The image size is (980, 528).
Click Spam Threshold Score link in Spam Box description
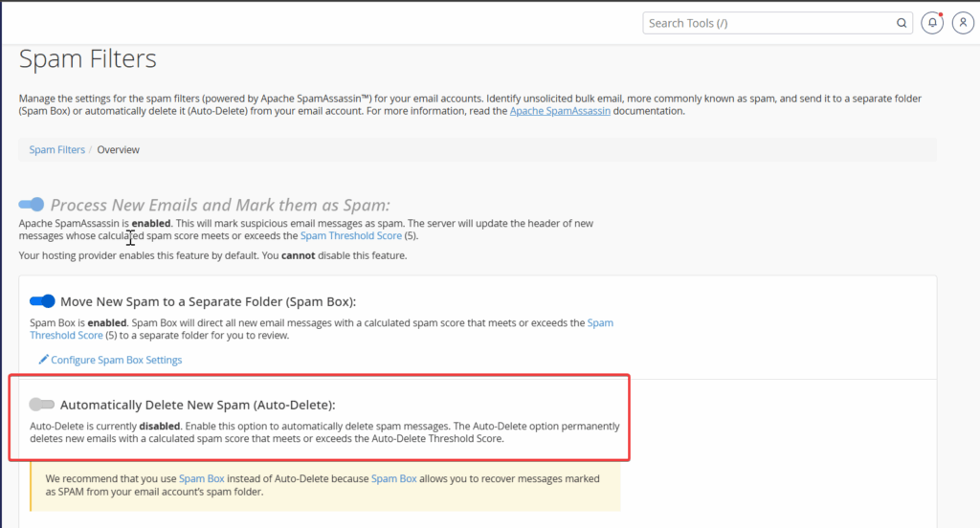[600, 323]
